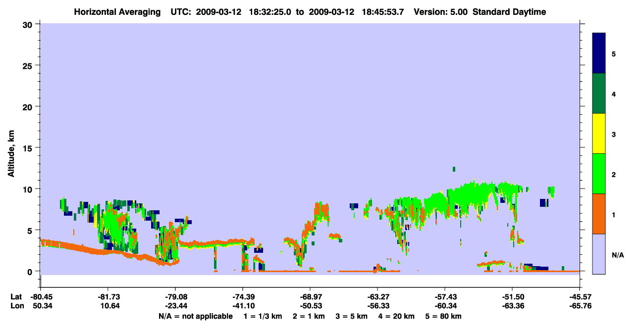The image size is (644, 330).
Task: Click the yellow colorbar segment labeled 3
Action: pyautogui.click(x=599, y=134)
